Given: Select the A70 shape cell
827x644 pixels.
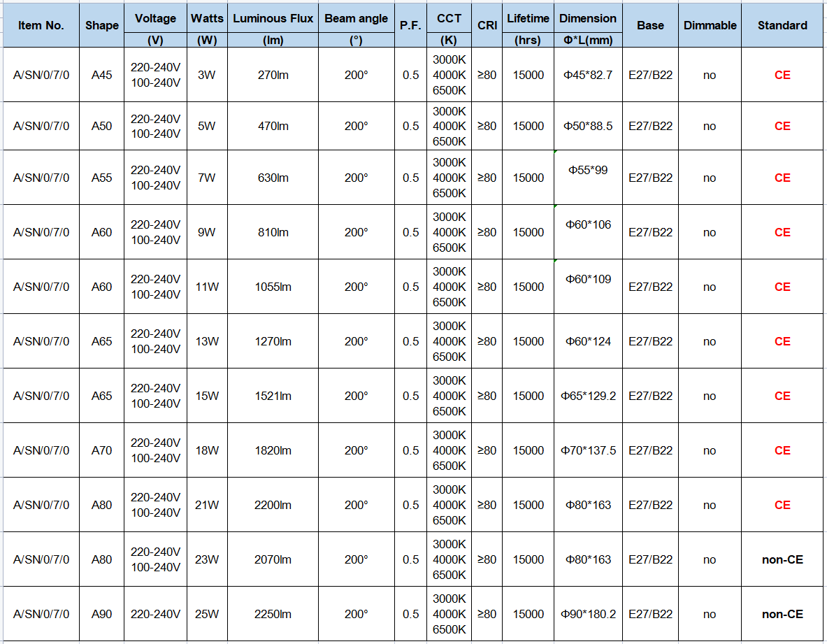Looking at the screenshot, I should [102, 450].
